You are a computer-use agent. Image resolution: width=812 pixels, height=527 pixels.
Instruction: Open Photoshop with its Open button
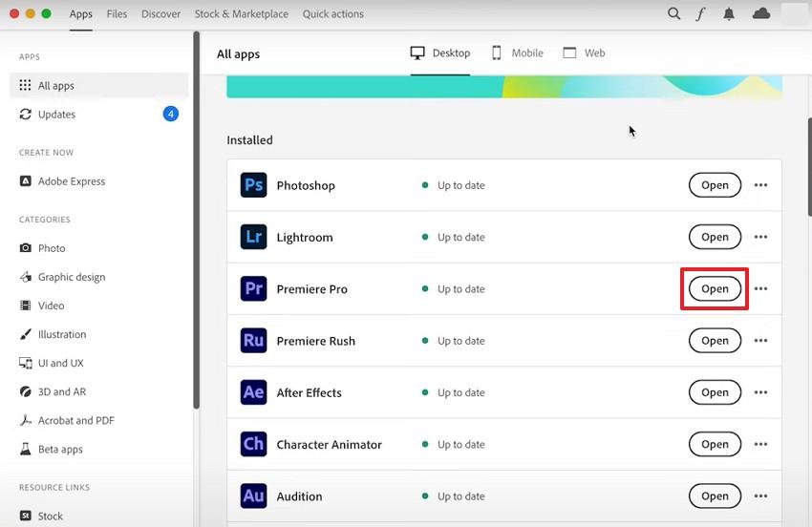[715, 185]
